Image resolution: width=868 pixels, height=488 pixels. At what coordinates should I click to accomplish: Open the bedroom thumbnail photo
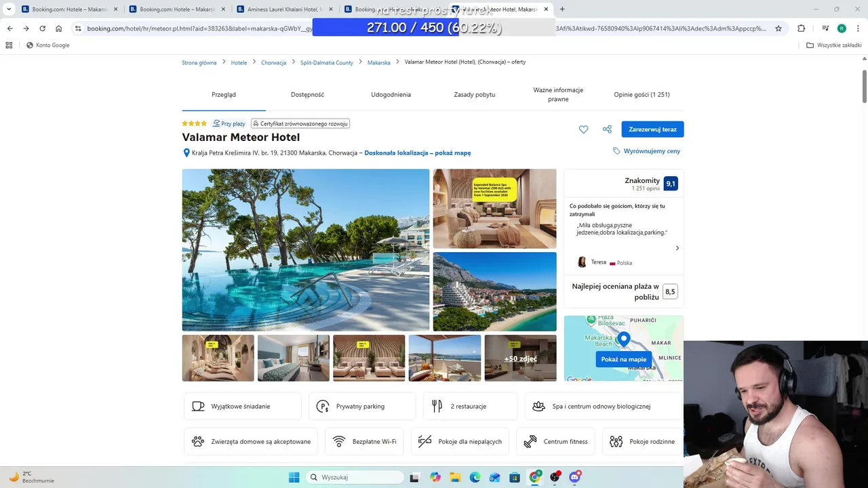[x=294, y=358]
